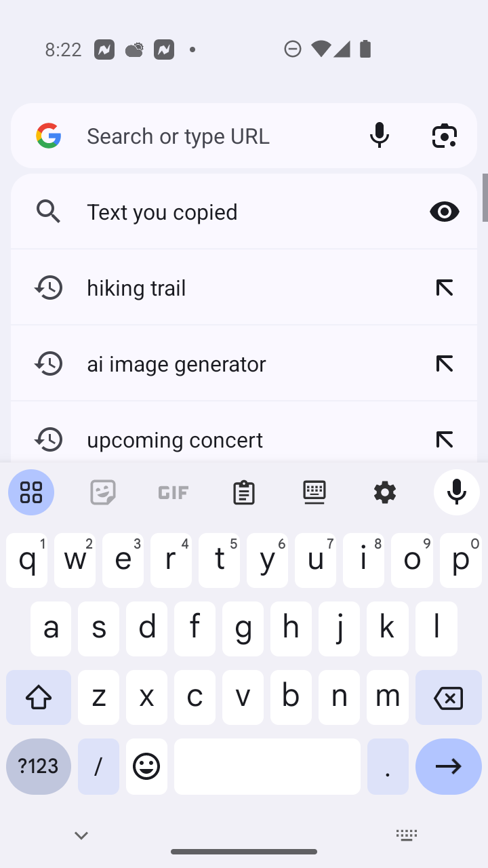Open the GIF keyboard
Viewport: 488px width, 868px height.
174,492
